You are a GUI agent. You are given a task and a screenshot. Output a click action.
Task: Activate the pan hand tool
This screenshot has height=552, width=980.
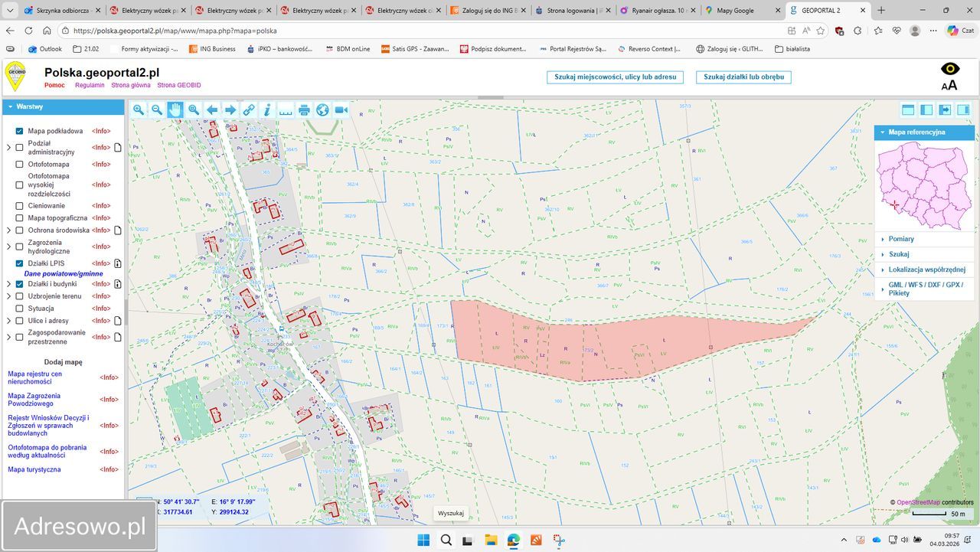coord(175,110)
